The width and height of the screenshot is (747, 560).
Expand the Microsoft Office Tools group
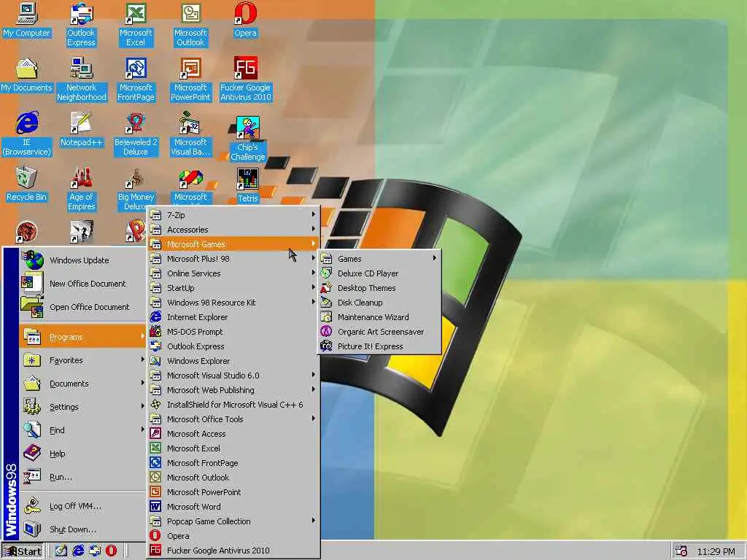tap(233, 419)
